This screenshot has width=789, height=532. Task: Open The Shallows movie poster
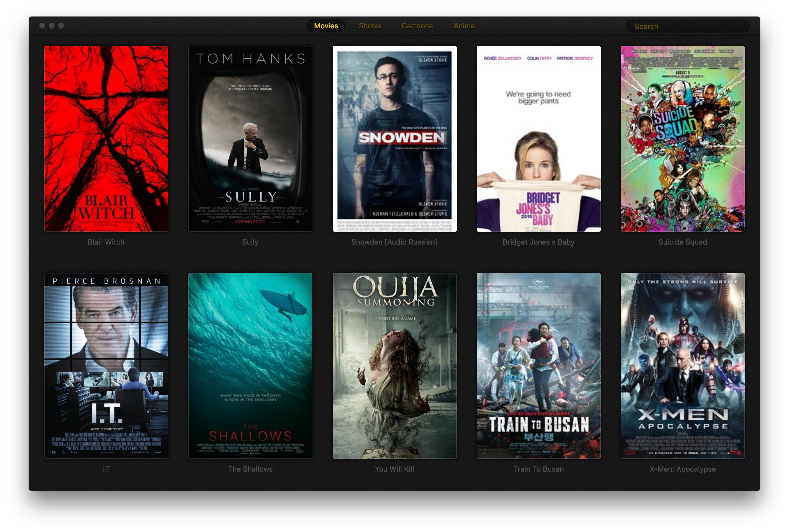250,365
